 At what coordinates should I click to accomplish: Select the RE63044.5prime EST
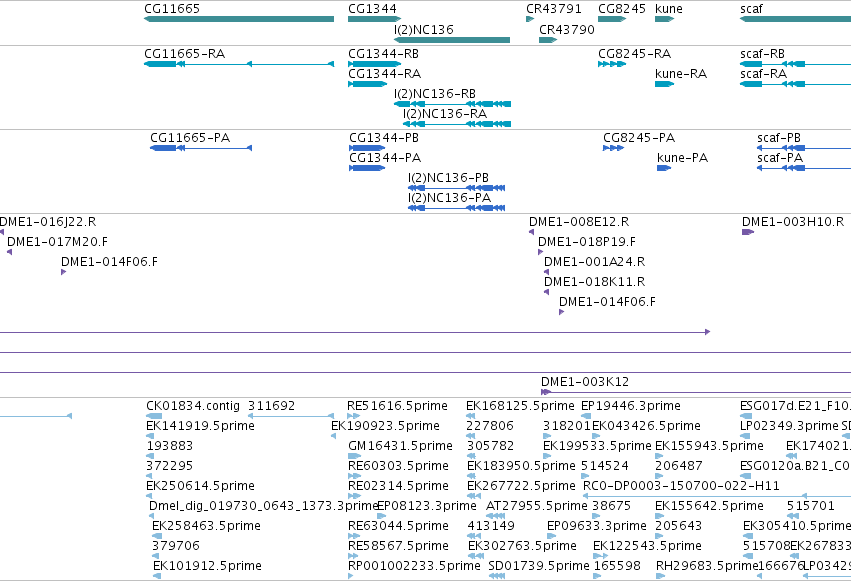[x=354, y=537]
